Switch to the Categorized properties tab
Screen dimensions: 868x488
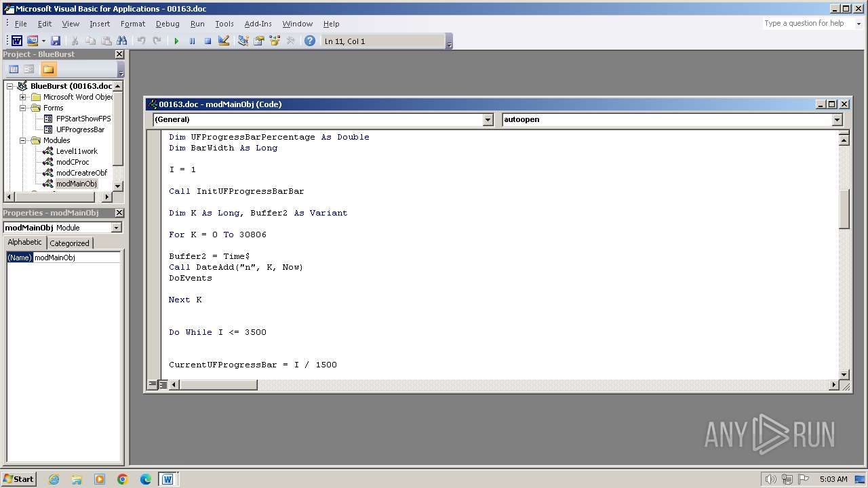point(69,243)
